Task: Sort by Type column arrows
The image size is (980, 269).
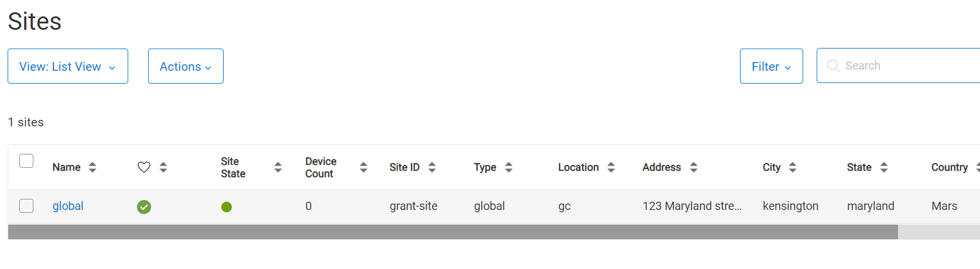Action: [x=509, y=167]
